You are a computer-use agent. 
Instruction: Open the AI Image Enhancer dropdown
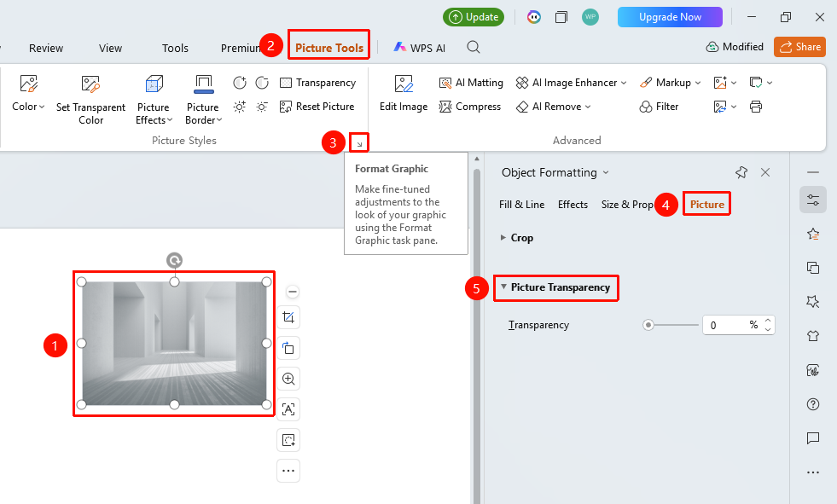point(571,83)
